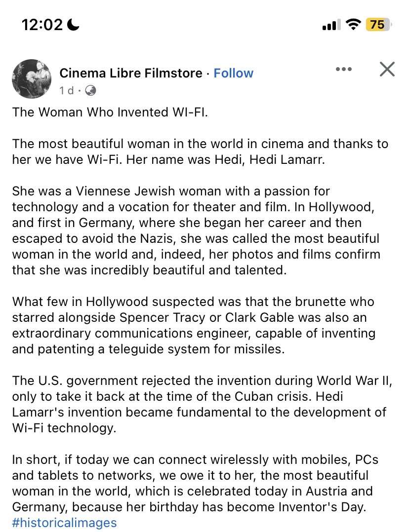
Task: Open the #historicalimages hashtag
Action: [x=64, y=523]
